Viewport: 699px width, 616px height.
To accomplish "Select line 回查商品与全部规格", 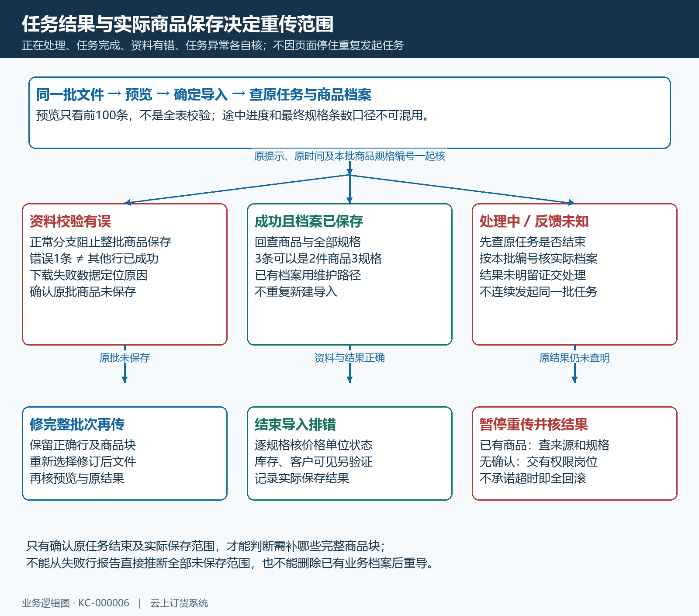I will coord(308,242).
